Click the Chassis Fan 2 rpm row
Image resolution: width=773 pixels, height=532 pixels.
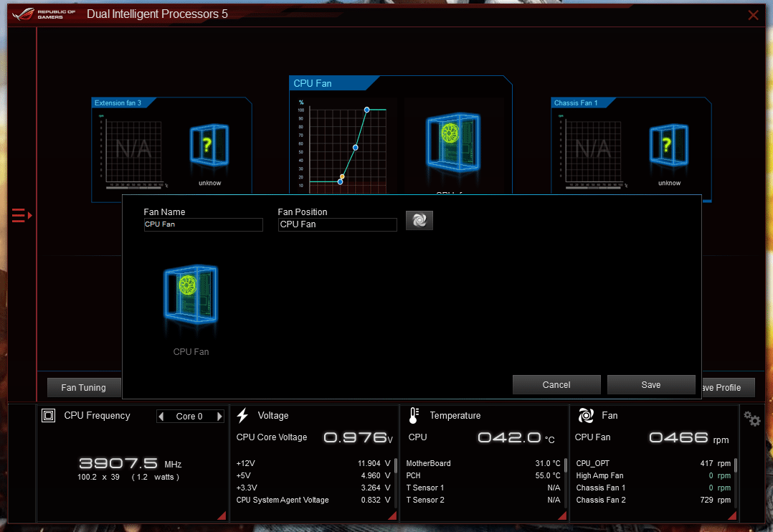click(x=653, y=500)
